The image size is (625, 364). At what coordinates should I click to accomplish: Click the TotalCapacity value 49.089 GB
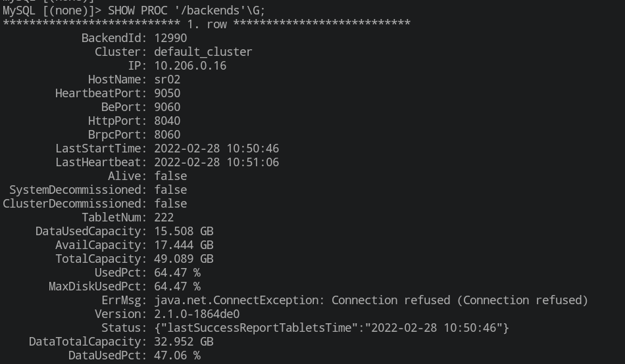(x=184, y=259)
